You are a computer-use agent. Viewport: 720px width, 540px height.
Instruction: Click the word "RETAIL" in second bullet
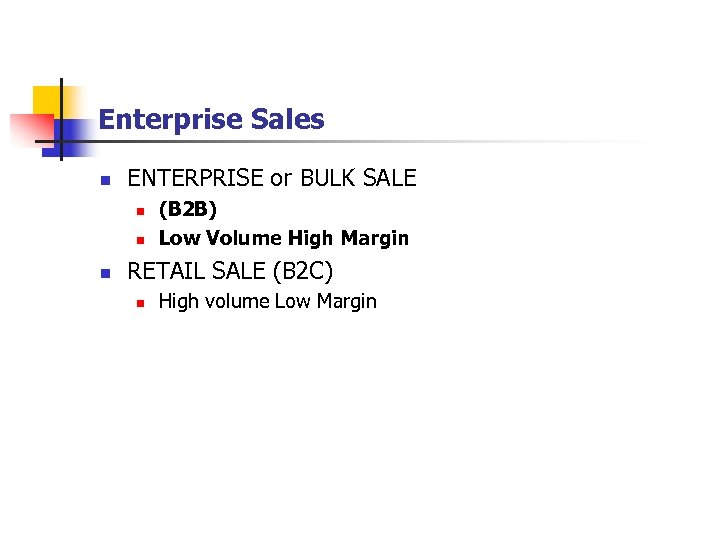tap(167, 270)
